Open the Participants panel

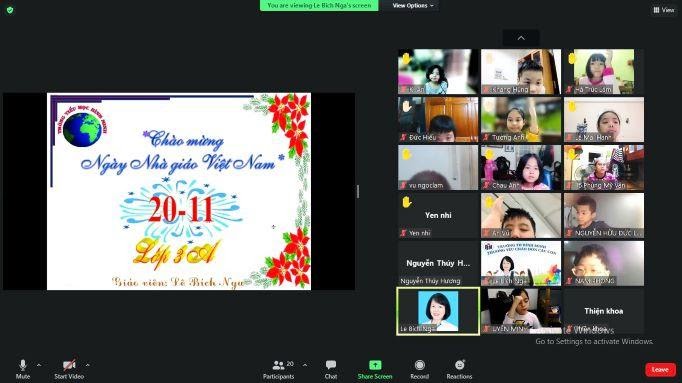coord(279,369)
